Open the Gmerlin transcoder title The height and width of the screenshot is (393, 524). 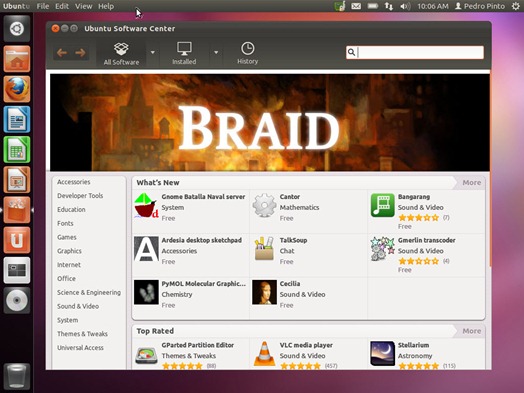coord(426,240)
